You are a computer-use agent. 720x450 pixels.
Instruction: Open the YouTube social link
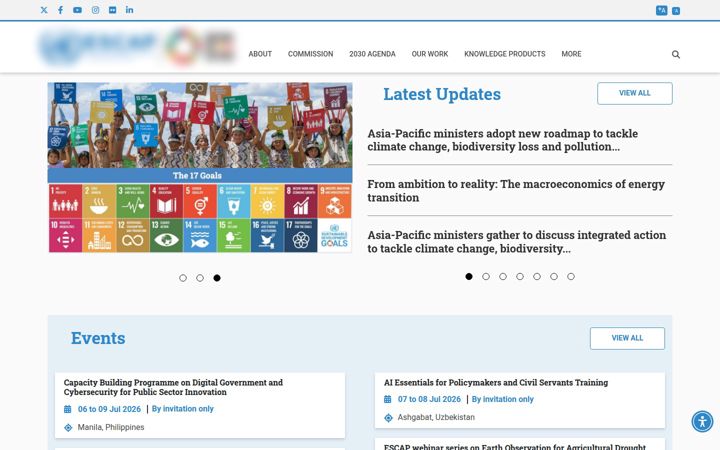(77, 10)
